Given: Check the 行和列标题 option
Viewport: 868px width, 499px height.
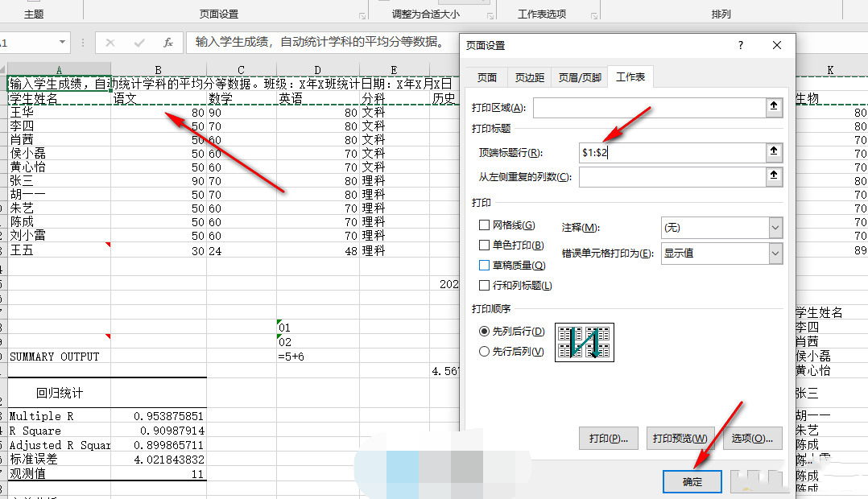Looking at the screenshot, I should (485, 285).
